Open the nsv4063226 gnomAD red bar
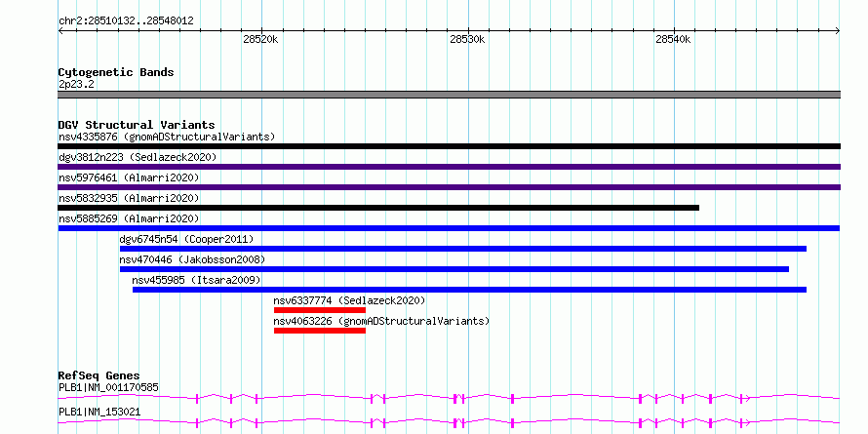Screen dimensions: 868x434 pyautogui.click(x=320, y=331)
